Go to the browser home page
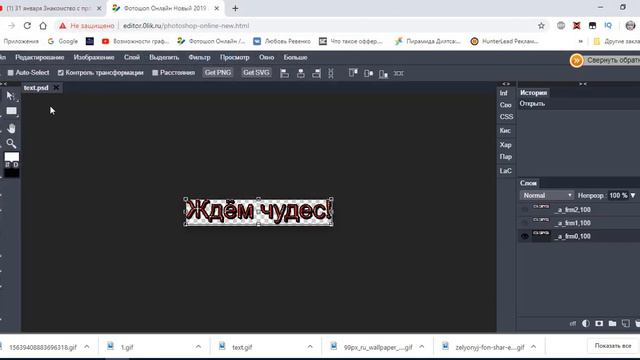The height and width of the screenshot is (360, 640). (43, 25)
